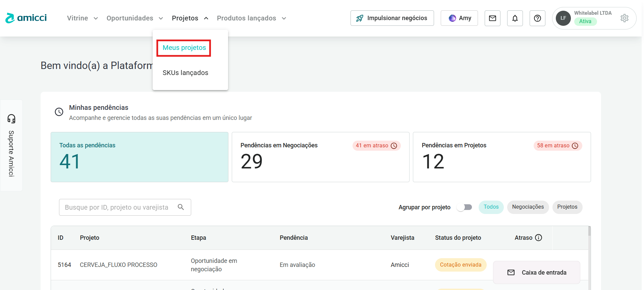
Task: Click the help question mark icon
Action: pos(537,18)
